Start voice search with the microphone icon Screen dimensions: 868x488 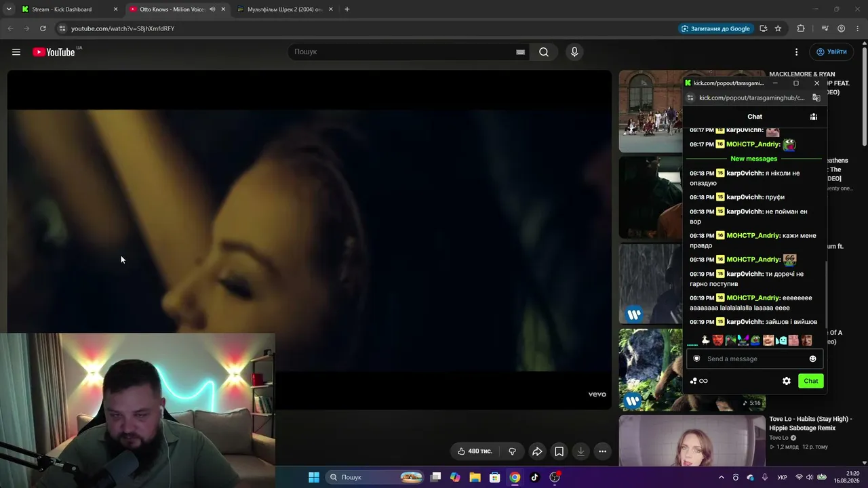click(x=574, y=52)
